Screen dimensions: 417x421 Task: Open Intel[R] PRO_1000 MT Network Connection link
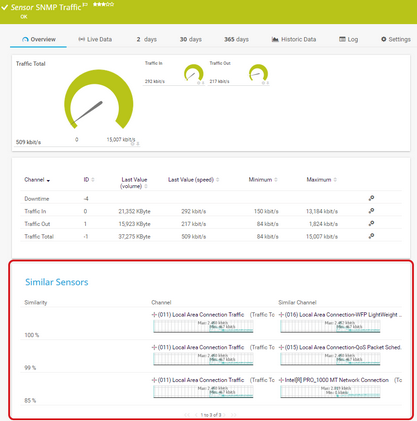(x=337, y=380)
